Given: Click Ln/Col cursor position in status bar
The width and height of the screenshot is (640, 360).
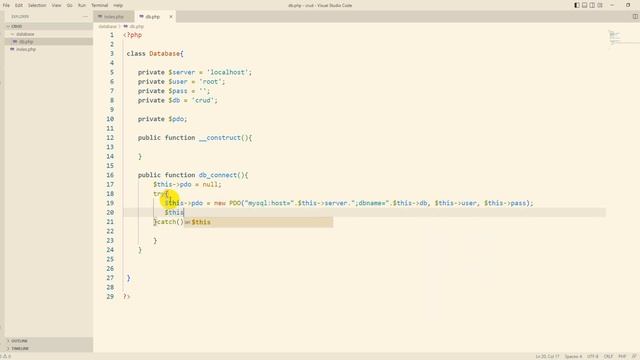Looking at the screenshot, I should (547, 356).
